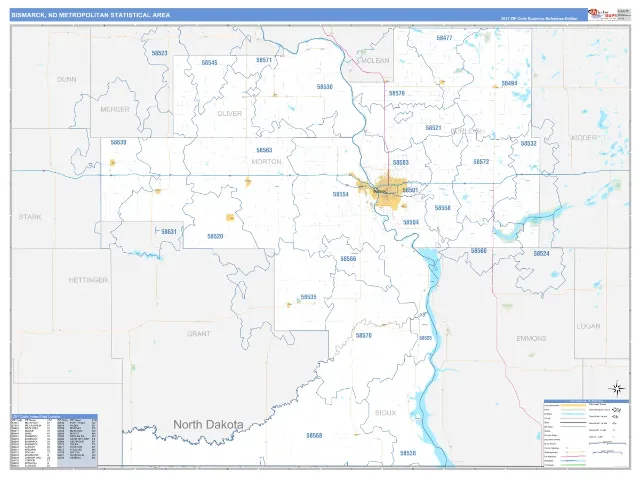
Task: Click the SIOUX county label
Action: point(385,413)
